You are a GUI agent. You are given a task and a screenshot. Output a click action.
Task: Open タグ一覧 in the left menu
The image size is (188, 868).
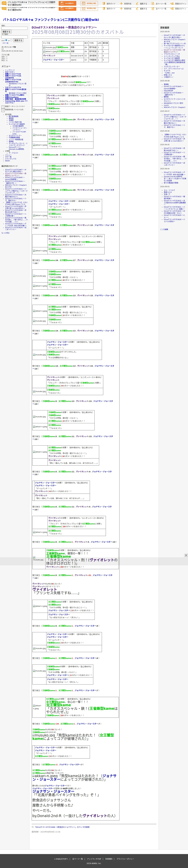[x=8, y=157]
